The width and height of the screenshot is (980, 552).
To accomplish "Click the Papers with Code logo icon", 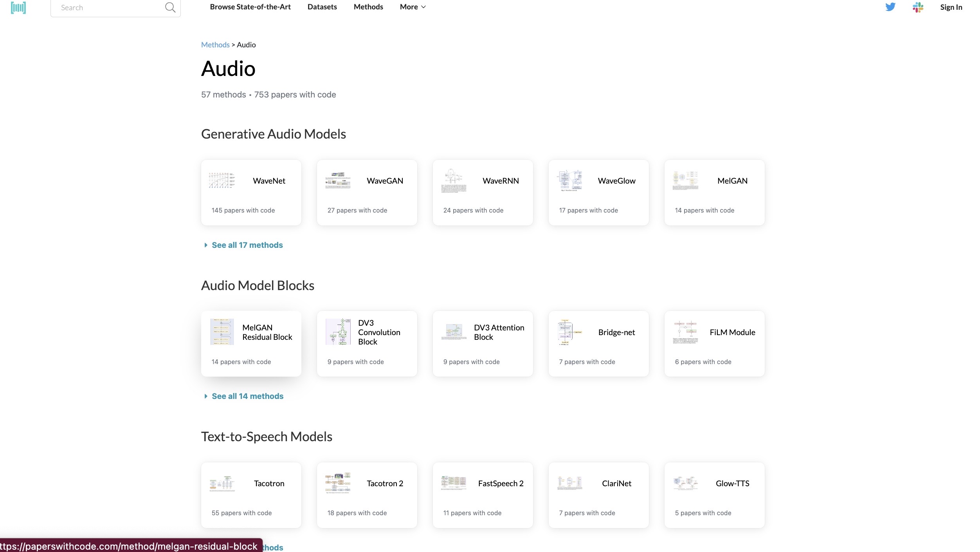I will pos(18,7).
